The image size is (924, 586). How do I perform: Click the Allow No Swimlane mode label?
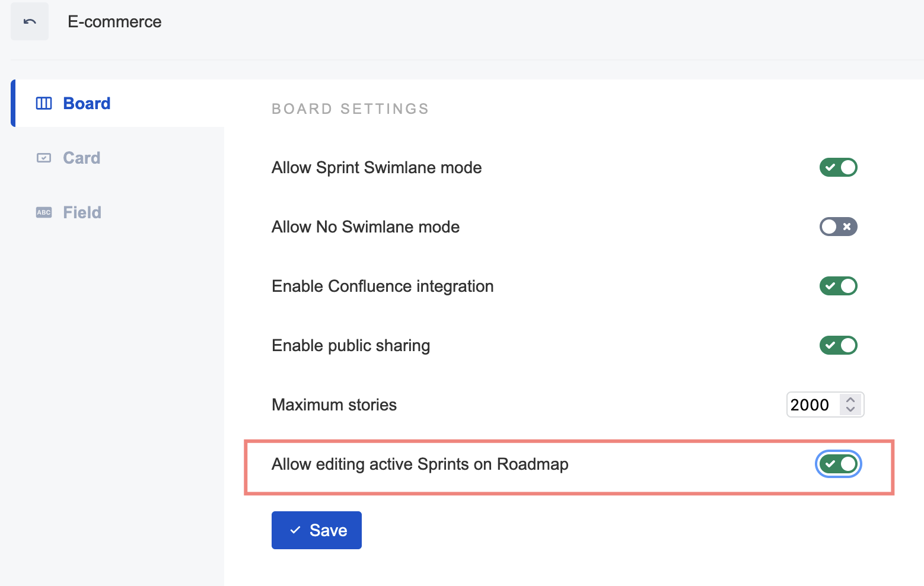click(x=365, y=227)
